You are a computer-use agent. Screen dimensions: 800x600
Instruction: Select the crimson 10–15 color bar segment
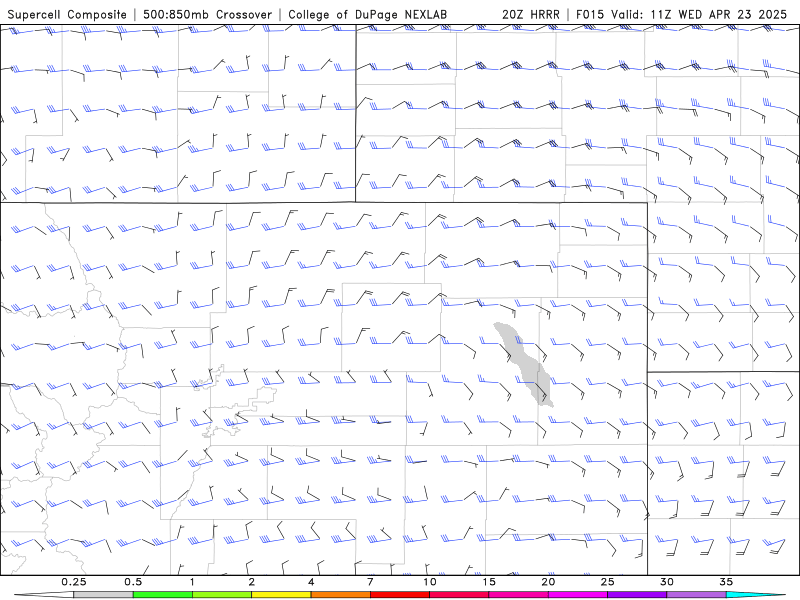(x=459, y=595)
